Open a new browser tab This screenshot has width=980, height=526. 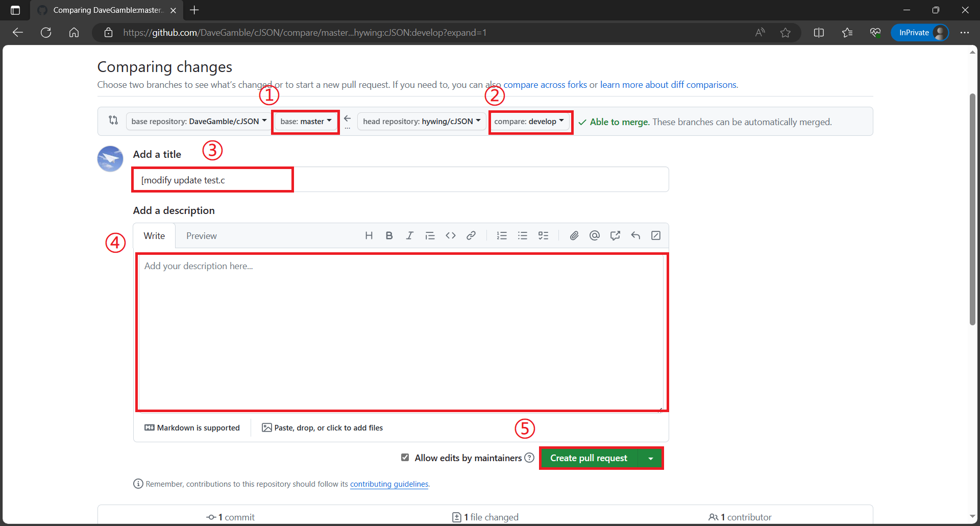click(x=194, y=10)
